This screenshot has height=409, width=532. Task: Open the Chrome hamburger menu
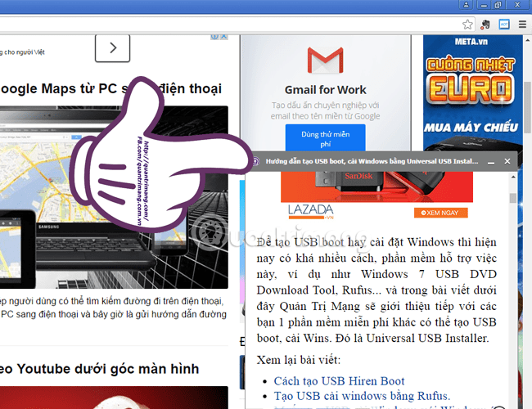pos(522,25)
